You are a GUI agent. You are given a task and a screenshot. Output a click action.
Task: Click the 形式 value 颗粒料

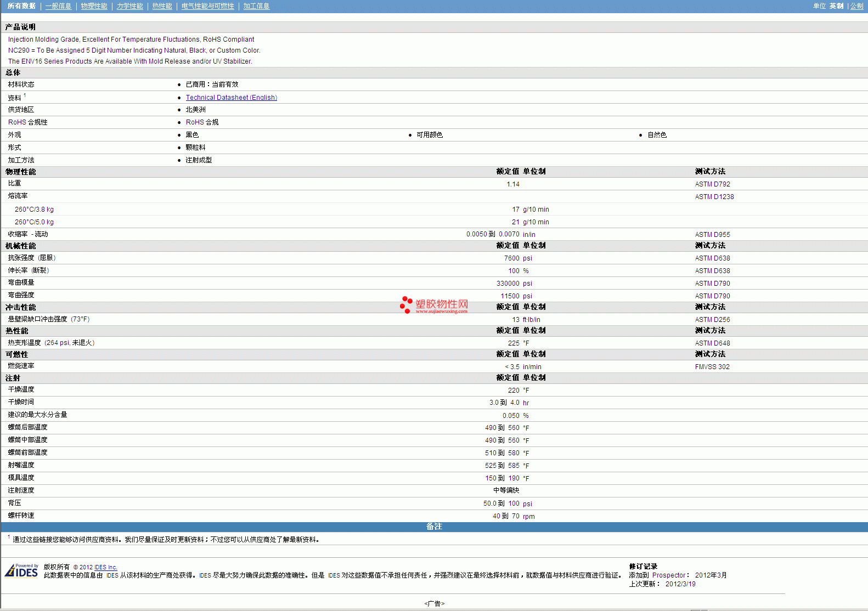click(x=195, y=148)
